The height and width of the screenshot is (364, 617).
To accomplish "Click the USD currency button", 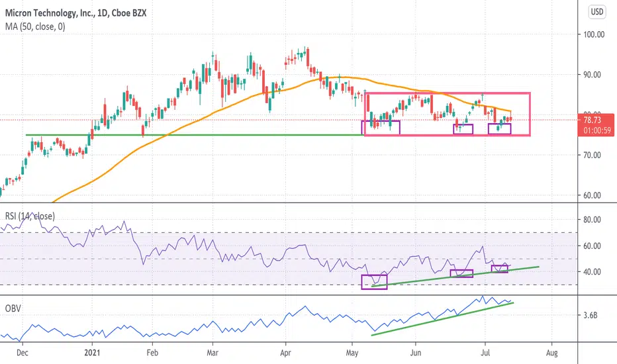I will tap(596, 12).
